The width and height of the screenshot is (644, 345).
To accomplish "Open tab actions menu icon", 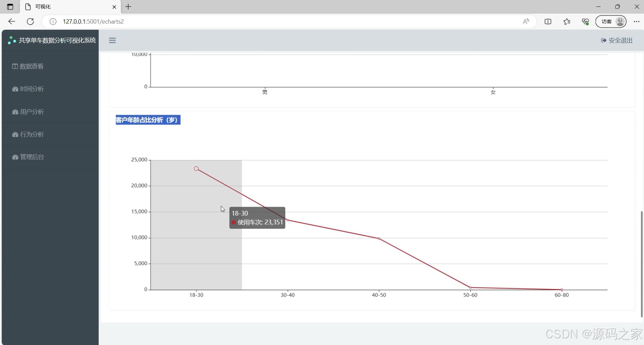I will click(x=10, y=7).
